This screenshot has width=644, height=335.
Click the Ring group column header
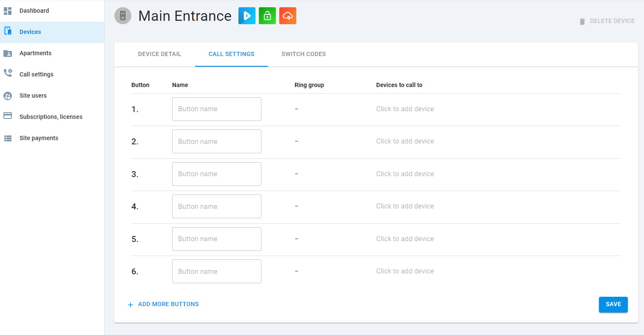click(x=309, y=85)
